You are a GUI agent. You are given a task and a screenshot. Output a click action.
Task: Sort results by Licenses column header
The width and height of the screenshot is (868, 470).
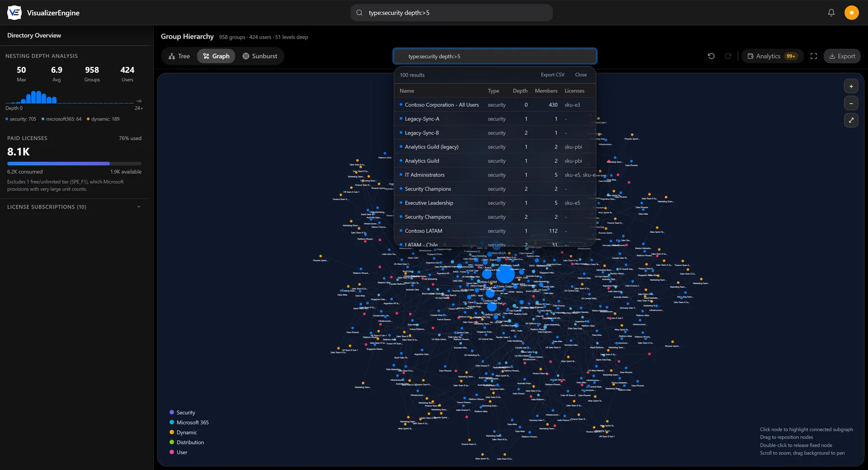click(x=574, y=91)
